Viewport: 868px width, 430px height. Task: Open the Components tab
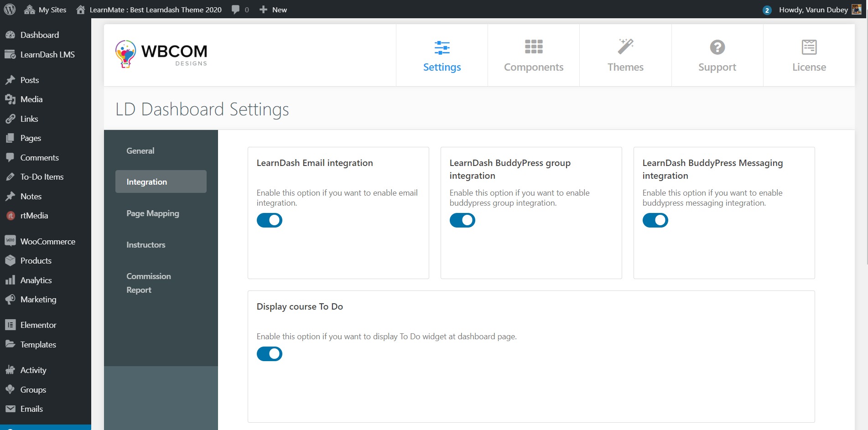[x=534, y=56]
